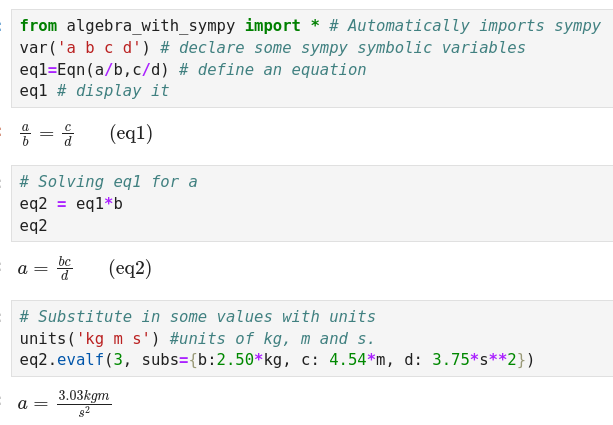
Task: Select the rendered eq1 fraction output
Action: [x=47, y=134]
